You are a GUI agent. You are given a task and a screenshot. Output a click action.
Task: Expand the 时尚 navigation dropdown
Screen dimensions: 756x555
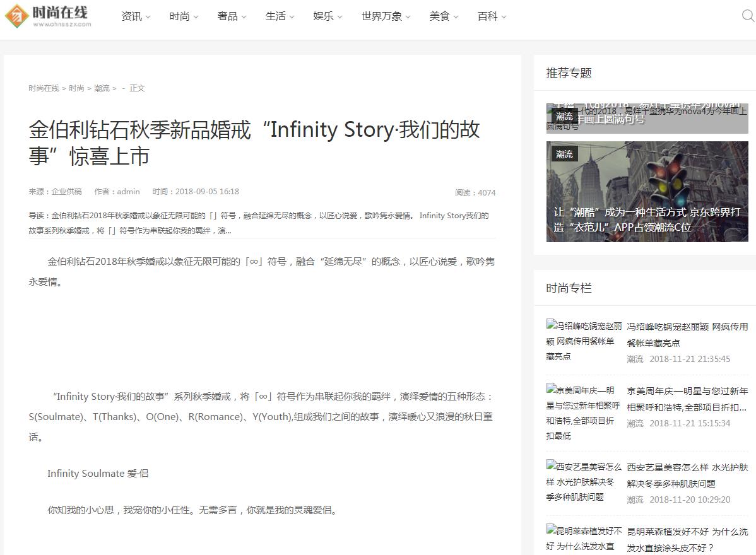click(x=184, y=16)
